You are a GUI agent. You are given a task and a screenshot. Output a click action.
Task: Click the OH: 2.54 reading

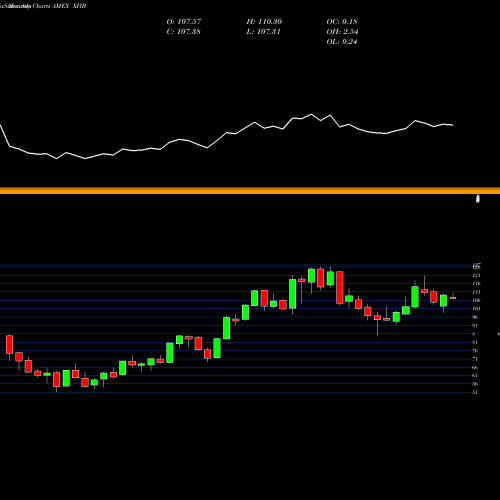click(x=342, y=32)
